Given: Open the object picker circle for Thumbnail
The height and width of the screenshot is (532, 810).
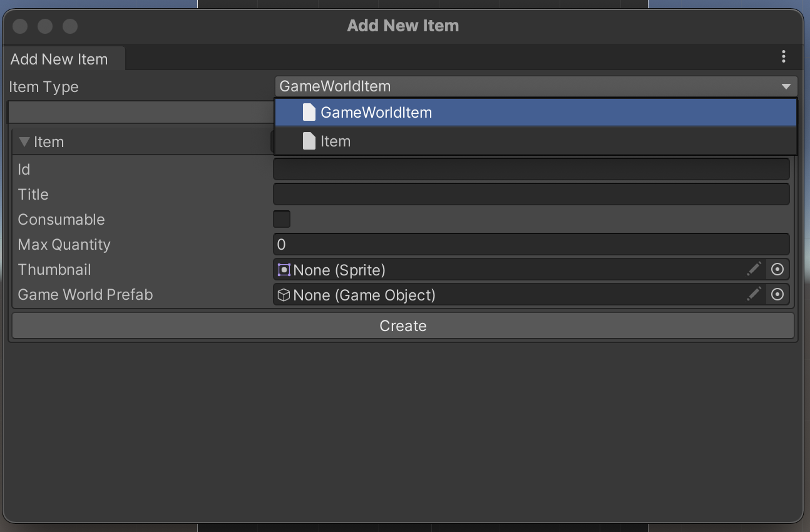Looking at the screenshot, I should coord(777,269).
